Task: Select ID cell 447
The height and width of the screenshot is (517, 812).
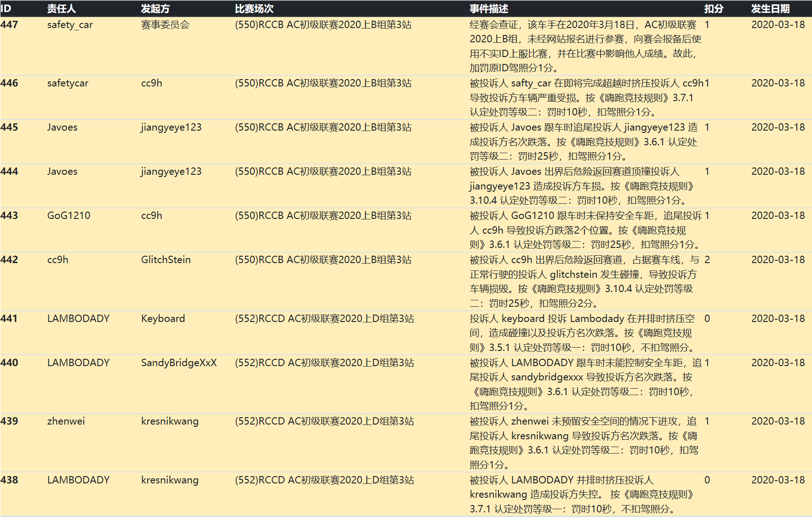Action: click(9, 25)
